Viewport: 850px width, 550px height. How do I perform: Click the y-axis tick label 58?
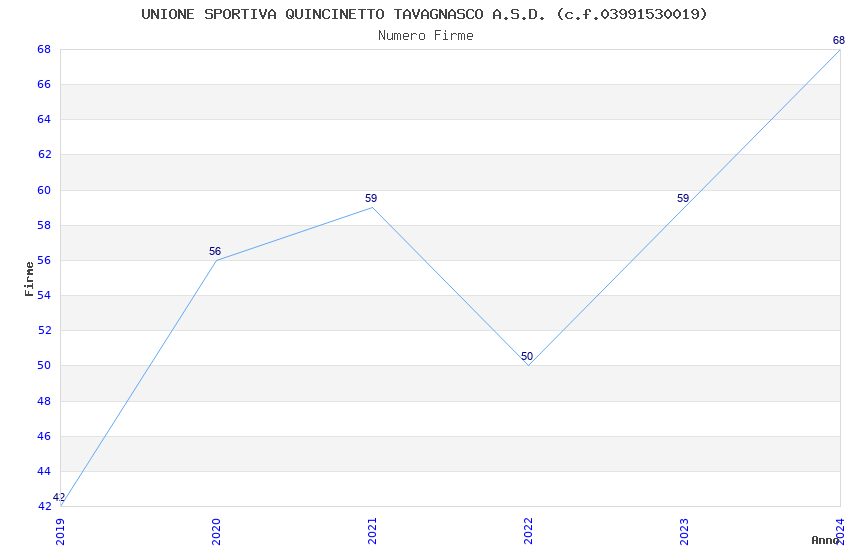[x=44, y=225]
